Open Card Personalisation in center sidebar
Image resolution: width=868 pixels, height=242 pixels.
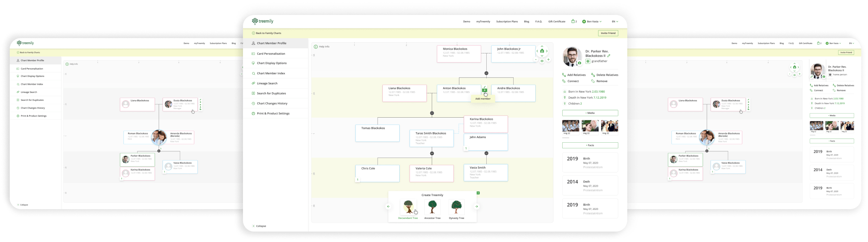pos(276,54)
